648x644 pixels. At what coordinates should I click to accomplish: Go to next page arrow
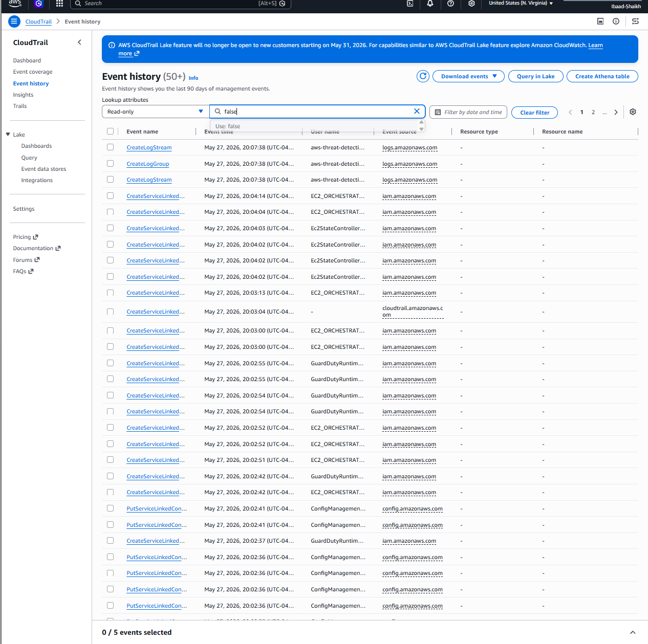(x=616, y=112)
